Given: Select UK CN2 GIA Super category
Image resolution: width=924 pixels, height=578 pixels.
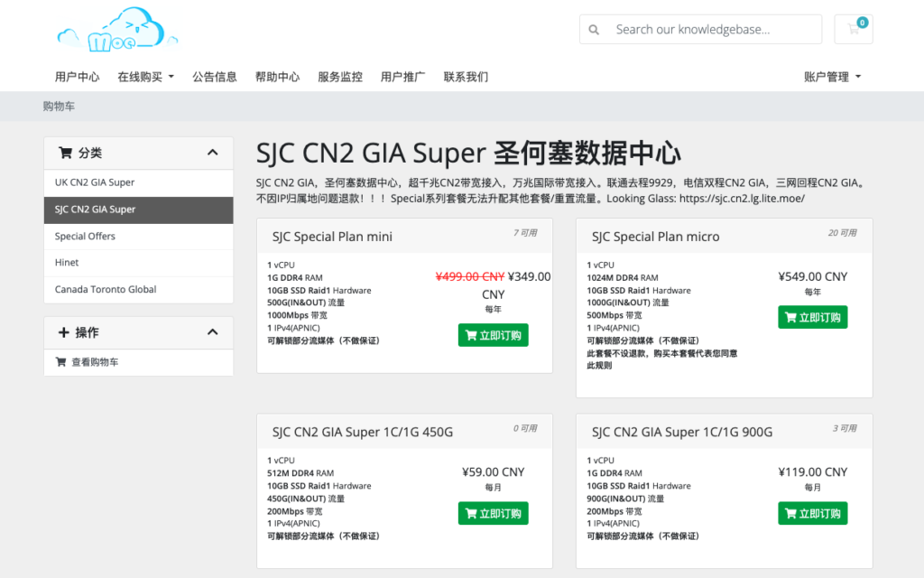Looking at the screenshot, I should tap(138, 182).
